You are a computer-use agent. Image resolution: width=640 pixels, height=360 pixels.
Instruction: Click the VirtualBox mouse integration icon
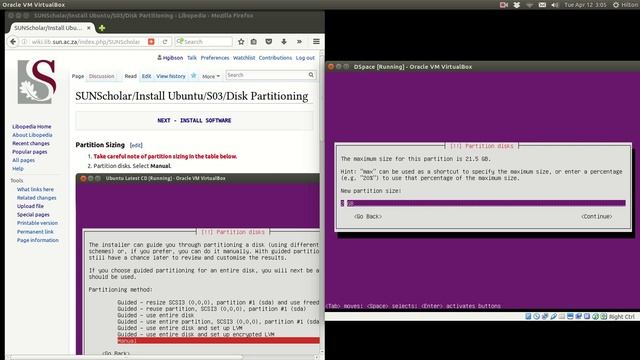tap(596, 316)
